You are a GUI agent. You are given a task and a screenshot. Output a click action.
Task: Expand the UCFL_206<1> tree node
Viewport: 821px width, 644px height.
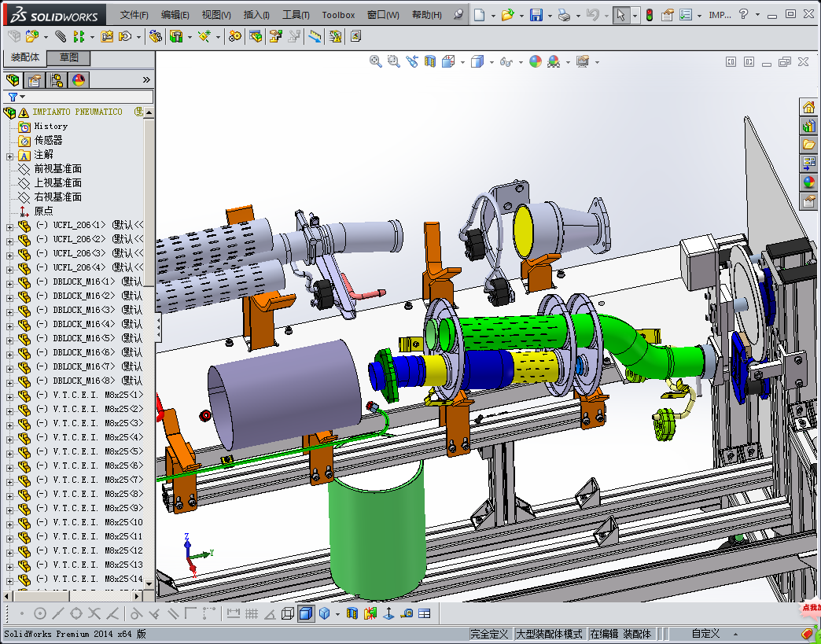(9, 225)
